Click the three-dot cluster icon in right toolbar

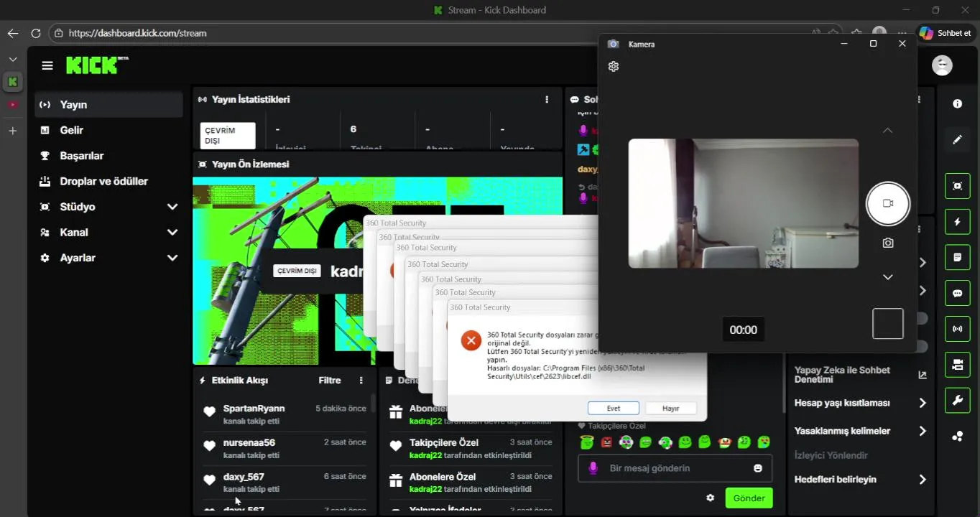(957, 436)
